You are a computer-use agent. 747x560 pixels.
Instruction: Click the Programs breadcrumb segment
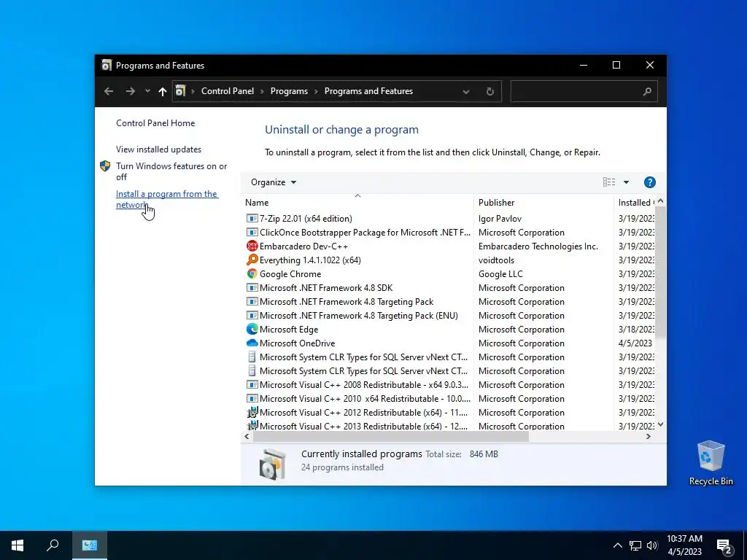[289, 91]
